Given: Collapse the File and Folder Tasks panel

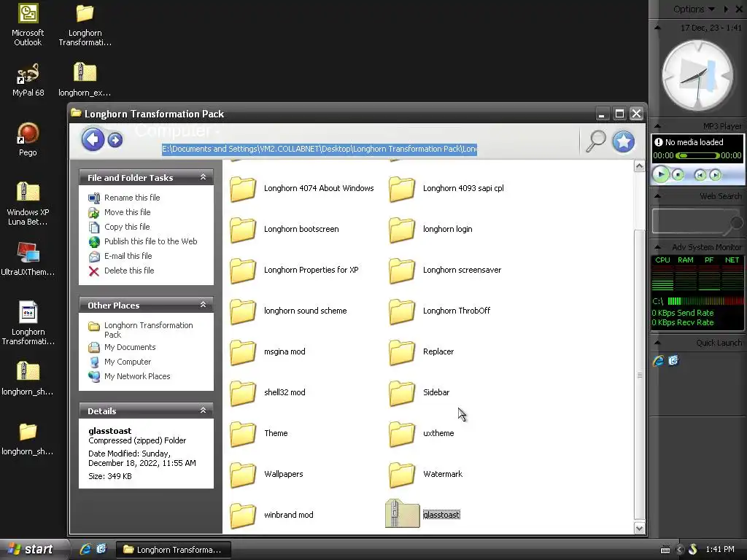Looking at the screenshot, I should pos(203,177).
